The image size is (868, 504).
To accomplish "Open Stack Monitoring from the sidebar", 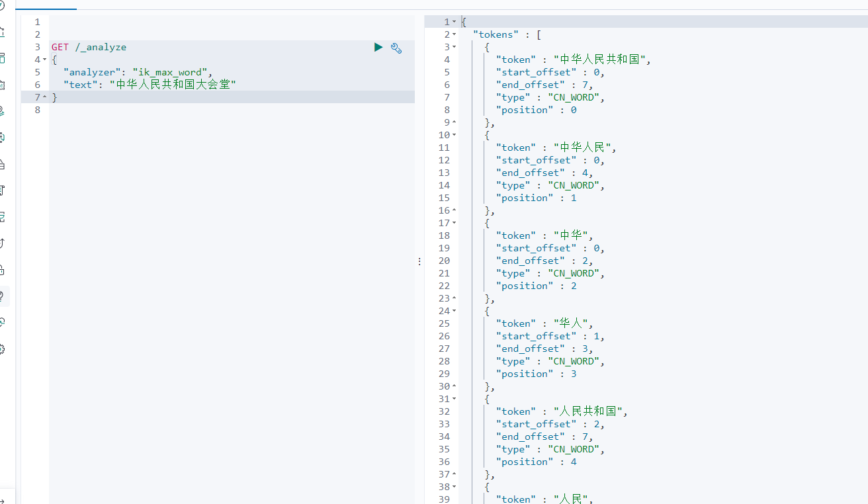I will [3, 322].
